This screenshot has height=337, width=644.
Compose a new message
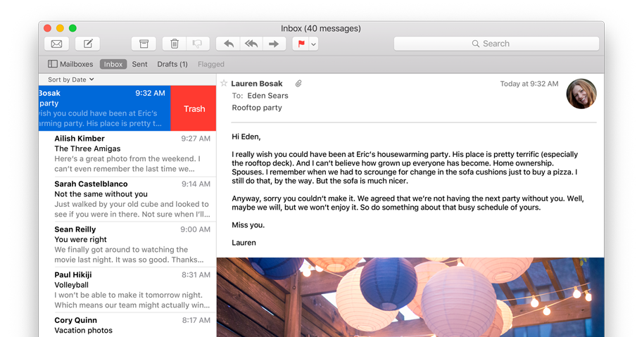click(88, 44)
